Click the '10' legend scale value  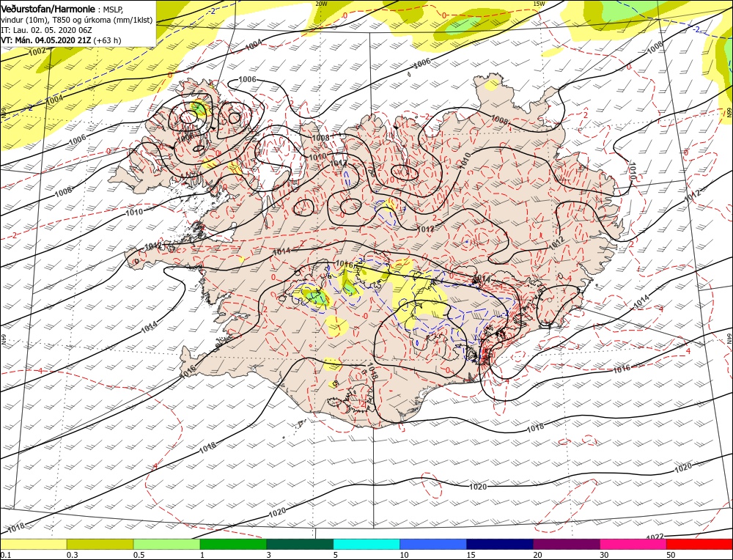[x=405, y=554]
